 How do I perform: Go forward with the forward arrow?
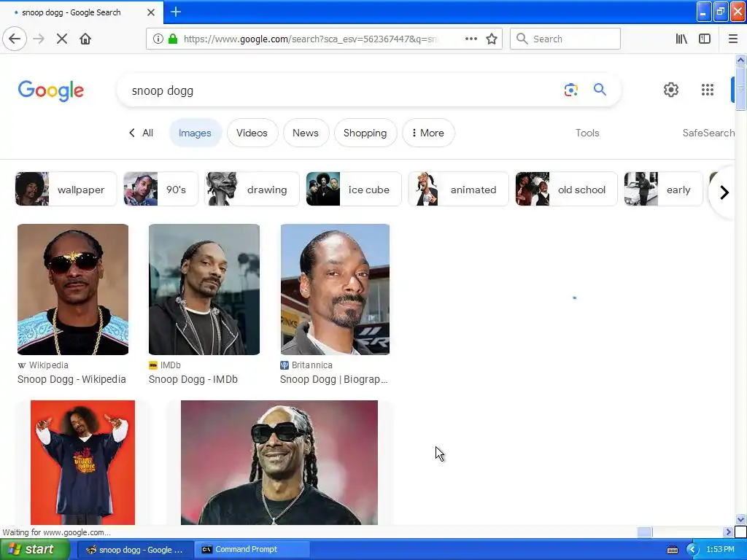coord(39,39)
